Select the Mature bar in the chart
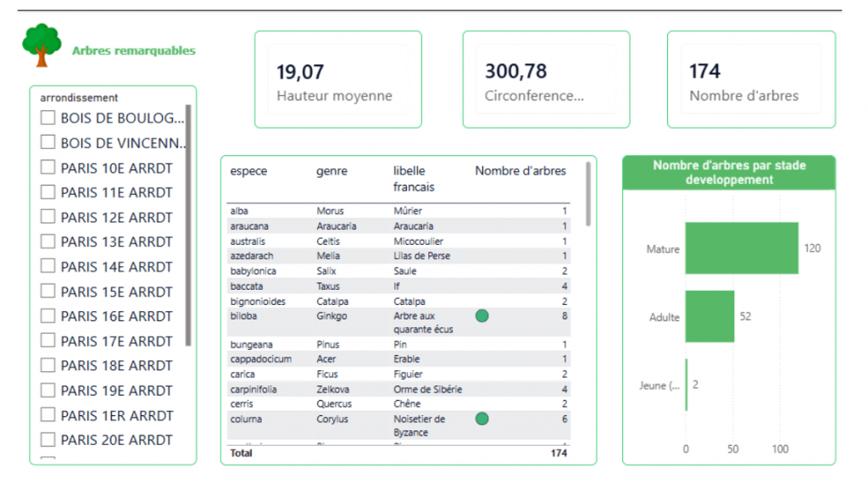 point(741,248)
